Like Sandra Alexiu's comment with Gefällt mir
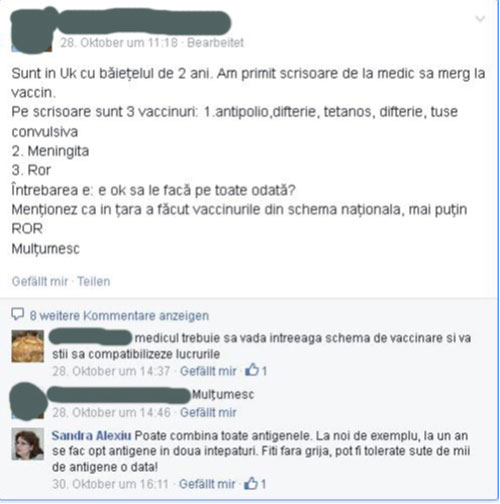 point(207,484)
